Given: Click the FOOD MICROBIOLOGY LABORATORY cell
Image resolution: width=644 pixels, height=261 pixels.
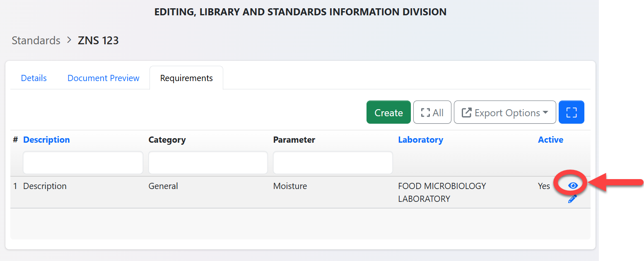Looking at the screenshot, I should pos(441,192).
